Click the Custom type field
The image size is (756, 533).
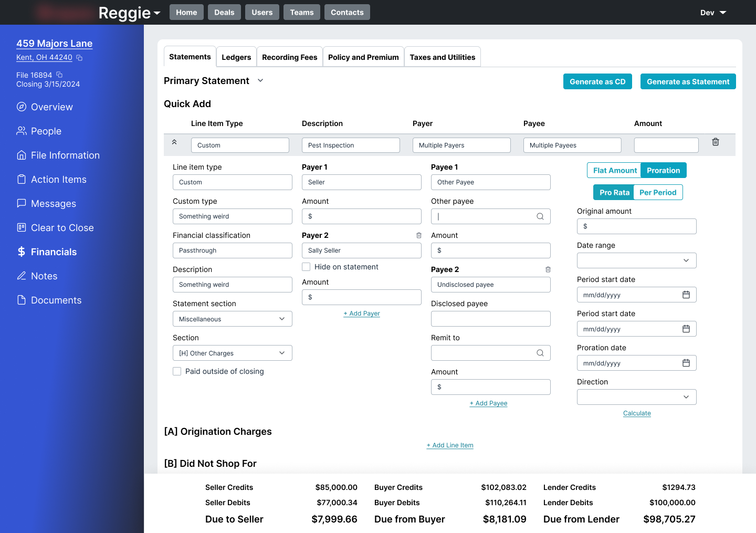pyautogui.click(x=233, y=216)
